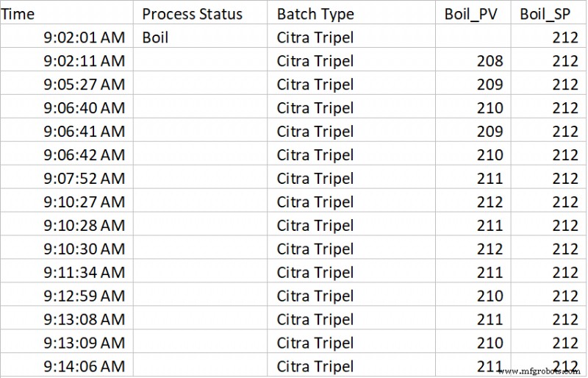This screenshot has height=378, width=588.
Task: Select empty Process Status cell at 9:10:30 AM
Action: coord(203,249)
